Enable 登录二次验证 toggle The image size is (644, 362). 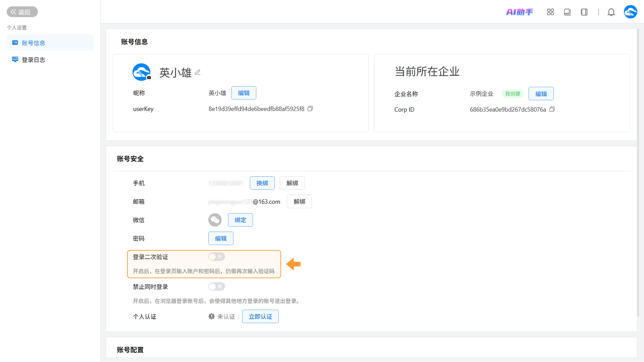tap(217, 257)
